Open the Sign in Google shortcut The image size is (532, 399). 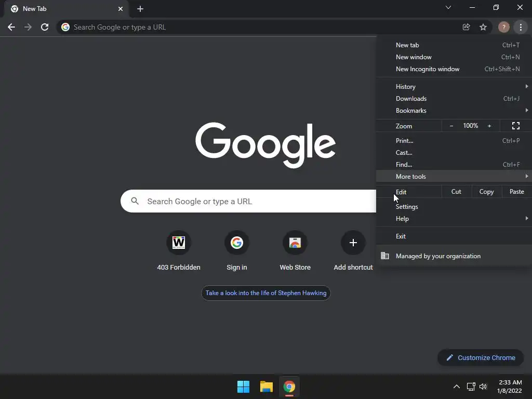coord(237,243)
